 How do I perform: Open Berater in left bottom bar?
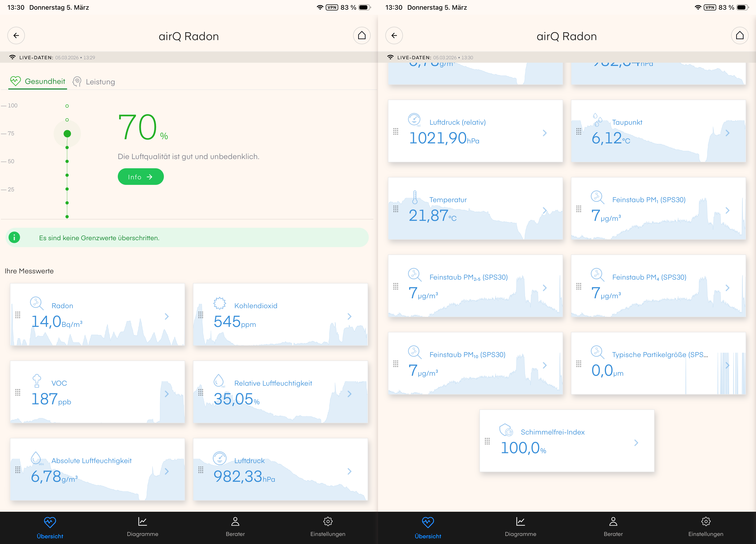235,527
